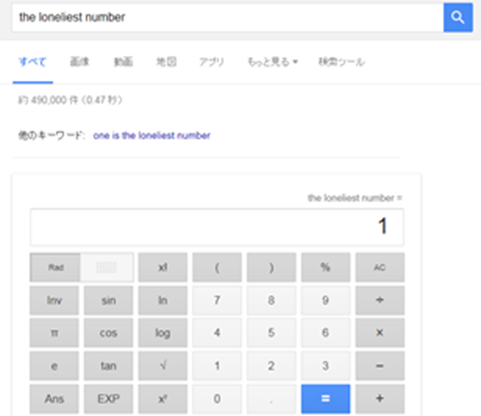
Task: Click digit 4 on calculator
Action: (217, 333)
